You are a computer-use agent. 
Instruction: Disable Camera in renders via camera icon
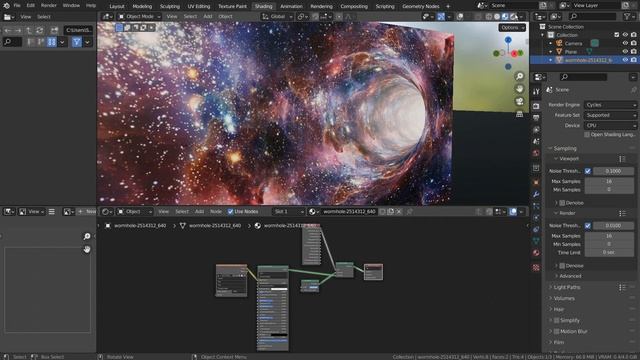pos(633,43)
